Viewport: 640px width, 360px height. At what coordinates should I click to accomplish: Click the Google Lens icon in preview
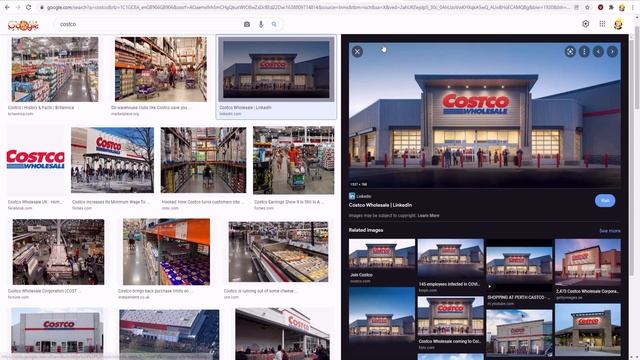[x=570, y=51]
